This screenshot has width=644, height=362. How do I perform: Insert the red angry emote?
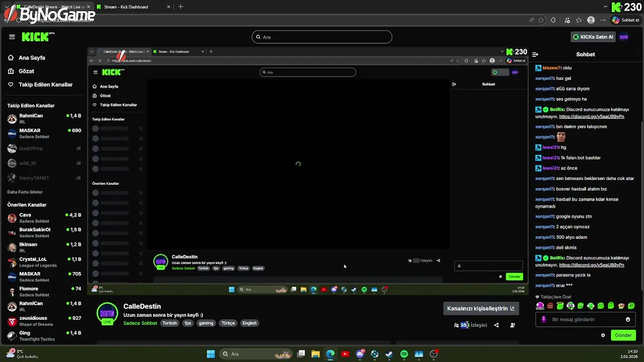pyautogui.click(x=550, y=306)
